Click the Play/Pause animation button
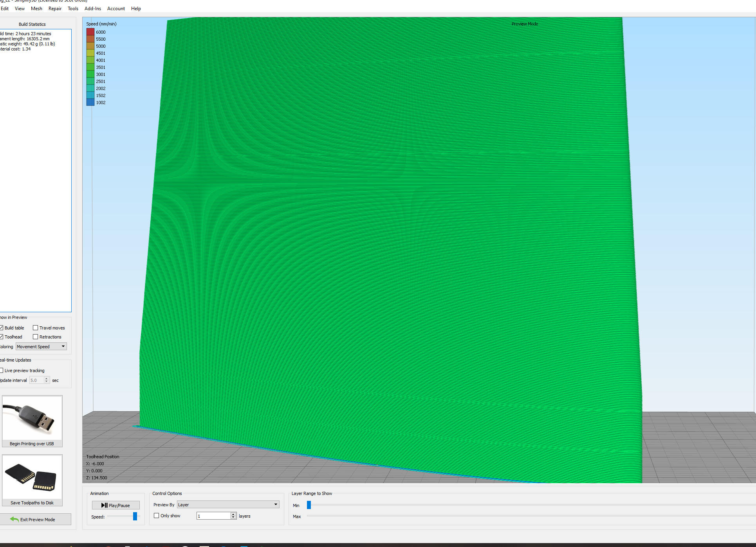Image resolution: width=756 pixels, height=547 pixels. pos(115,506)
